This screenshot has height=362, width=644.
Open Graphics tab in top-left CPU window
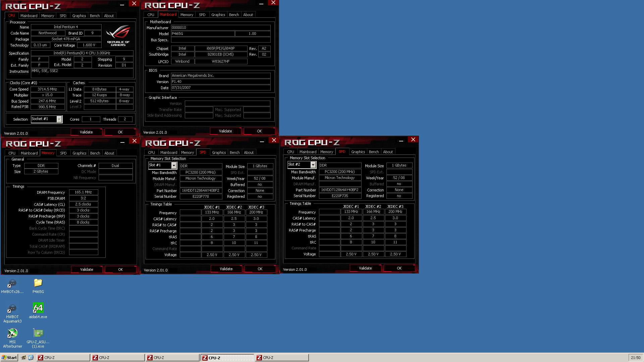click(79, 16)
